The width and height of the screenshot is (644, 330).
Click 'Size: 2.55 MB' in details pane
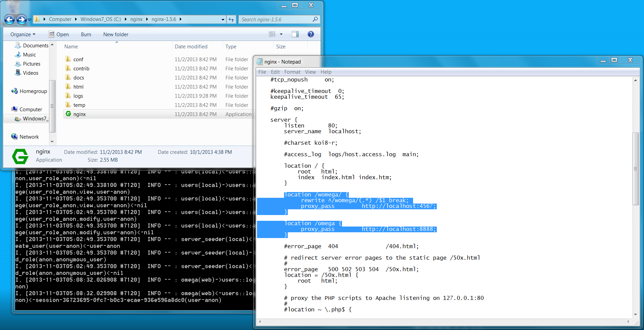103,160
